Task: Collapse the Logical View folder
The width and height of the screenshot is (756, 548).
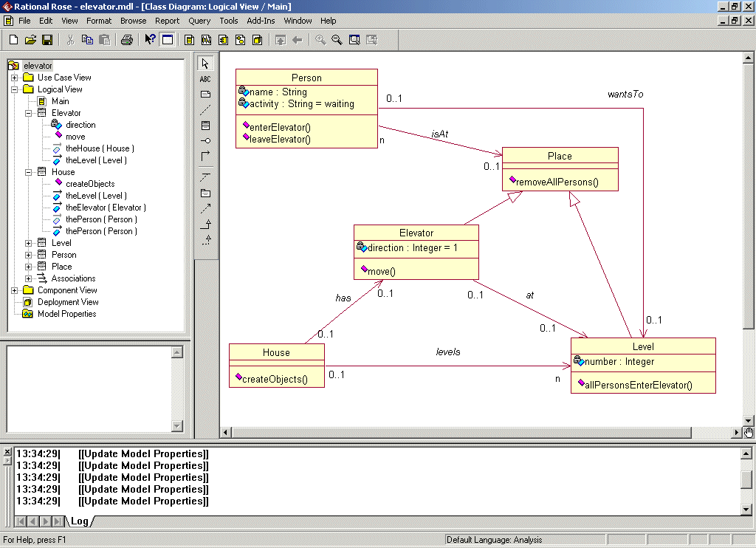Action: [15, 89]
